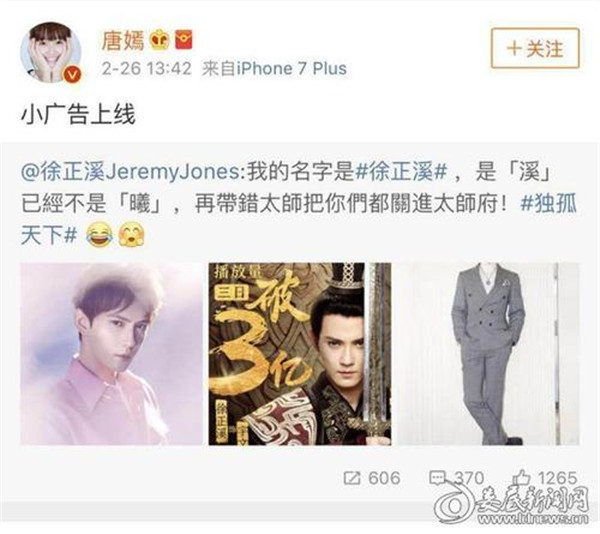
Task: Click the crown membership icon
Action: (160, 40)
